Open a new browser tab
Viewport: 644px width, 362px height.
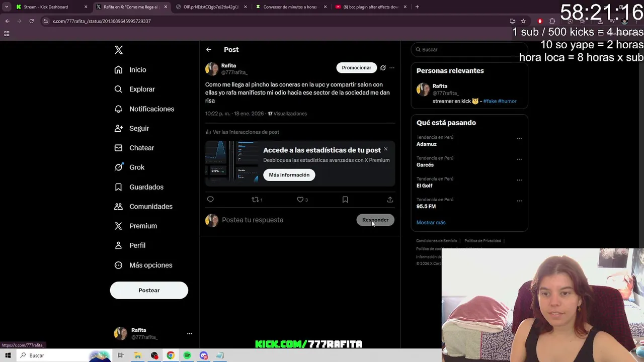tap(417, 7)
